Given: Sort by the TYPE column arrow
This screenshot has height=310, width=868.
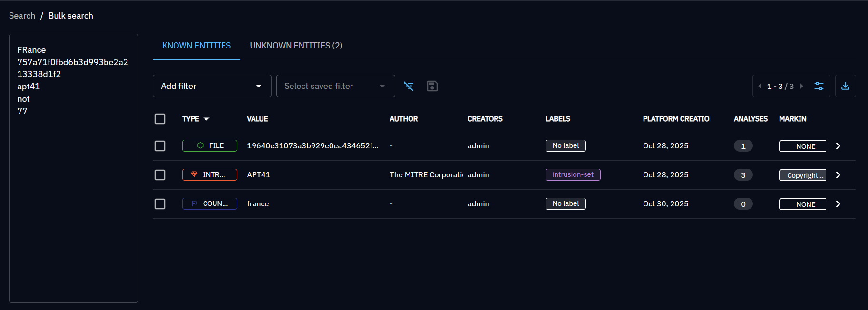Looking at the screenshot, I should pos(206,119).
